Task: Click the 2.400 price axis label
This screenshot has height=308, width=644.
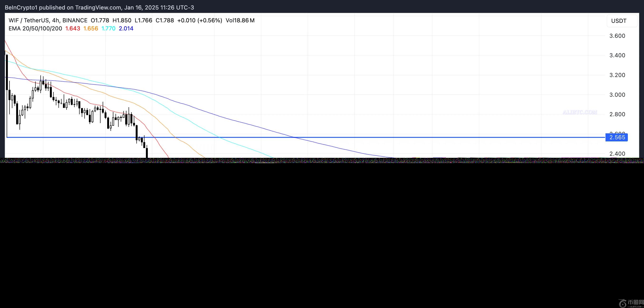Action: (x=617, y=154)
